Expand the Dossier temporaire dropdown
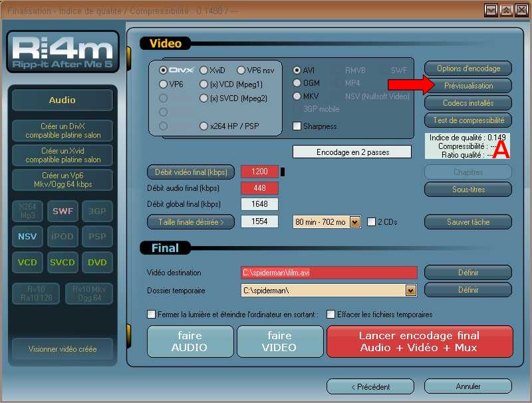The height and width of the screenshot is (403, 532). [410, 290]
